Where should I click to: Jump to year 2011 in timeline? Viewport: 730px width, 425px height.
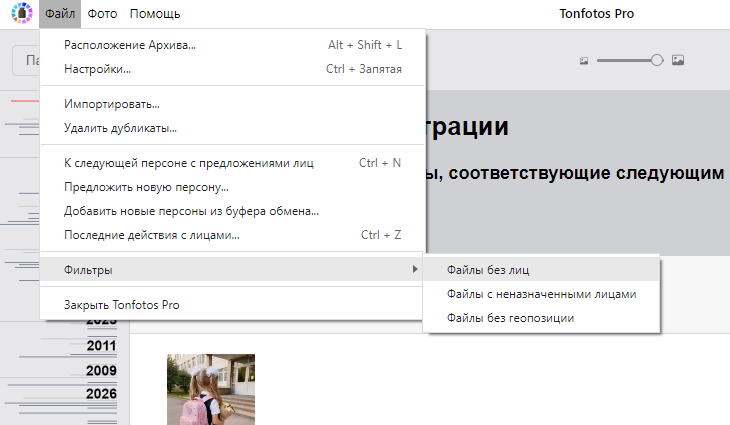(101, 346)
